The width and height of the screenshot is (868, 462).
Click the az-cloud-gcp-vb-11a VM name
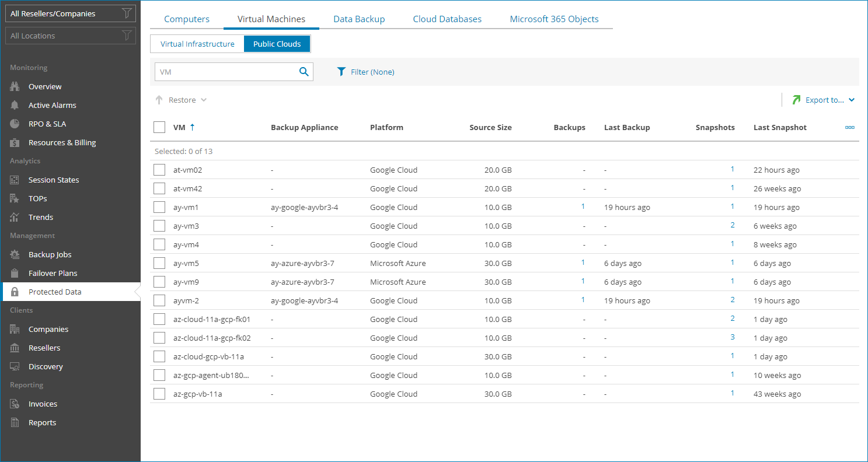208,356
